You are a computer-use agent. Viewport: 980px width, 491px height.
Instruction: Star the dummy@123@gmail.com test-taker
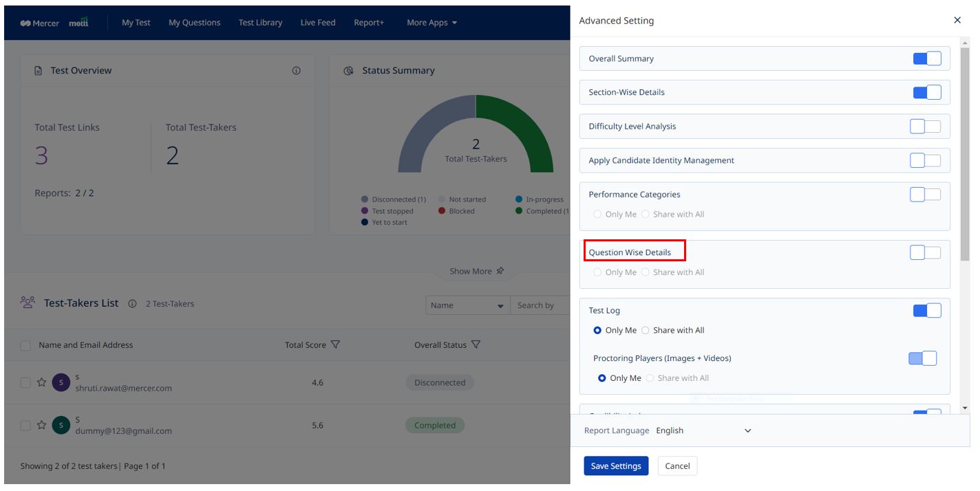(x=41, y=426)
